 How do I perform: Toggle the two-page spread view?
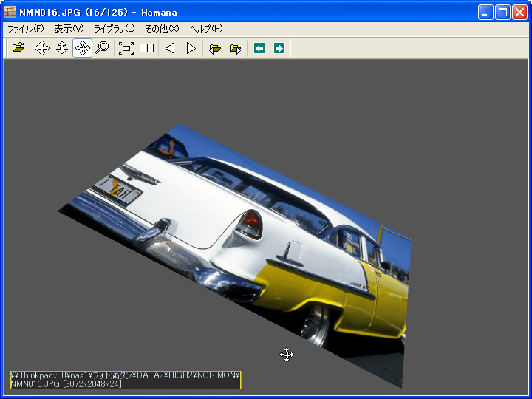147,48
